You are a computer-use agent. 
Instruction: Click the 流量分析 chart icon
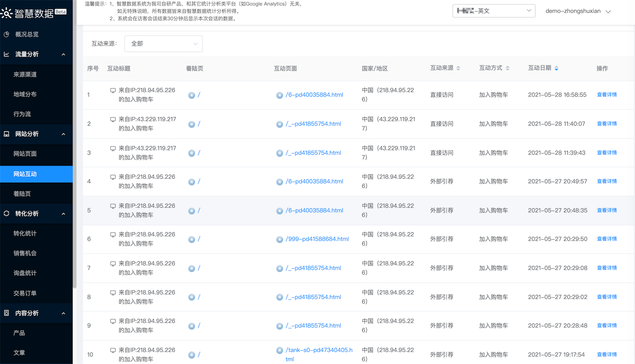click(6, 54)
